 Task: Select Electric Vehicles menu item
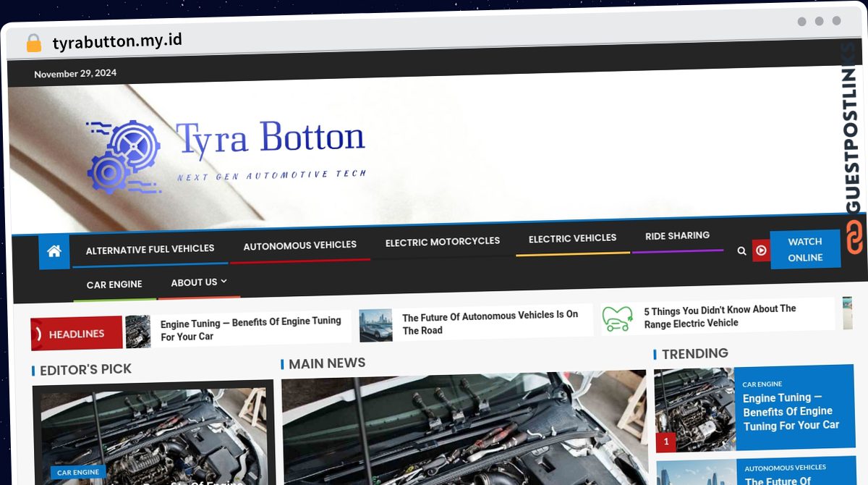tap(572, 238)
